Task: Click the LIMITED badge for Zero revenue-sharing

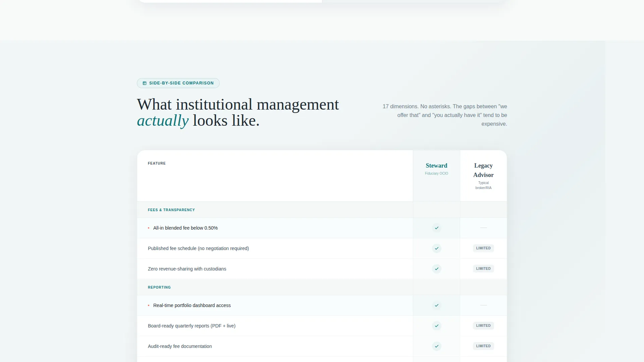Action: pos(483,269)
